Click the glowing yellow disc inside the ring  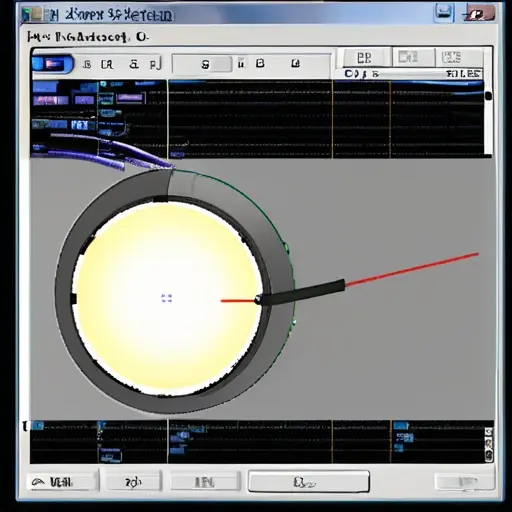click(x=167, y=298)
